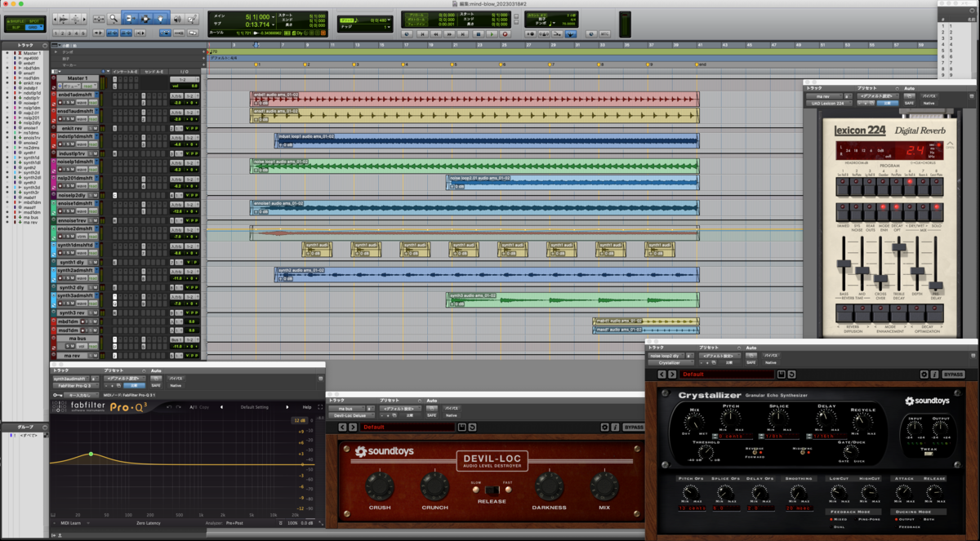Click the green EQ band node

tap(91, 454)
